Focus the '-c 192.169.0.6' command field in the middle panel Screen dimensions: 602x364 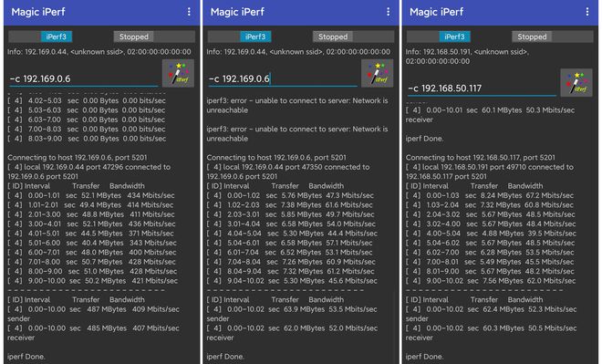click(x=283, y=78)
